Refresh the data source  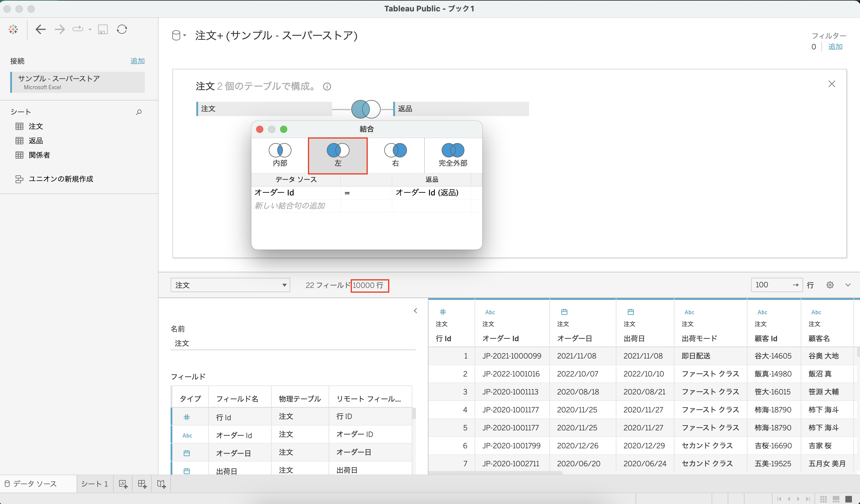122,29
